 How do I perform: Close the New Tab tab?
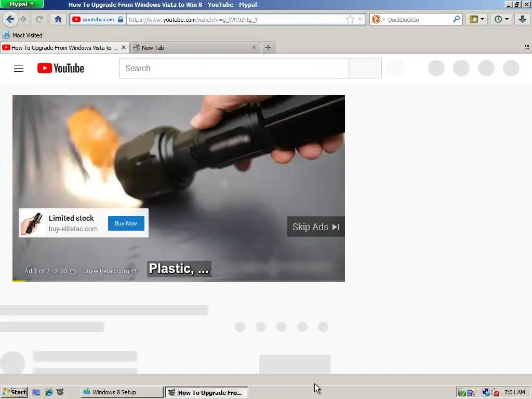pyautogui.click(x=254, y=47)
